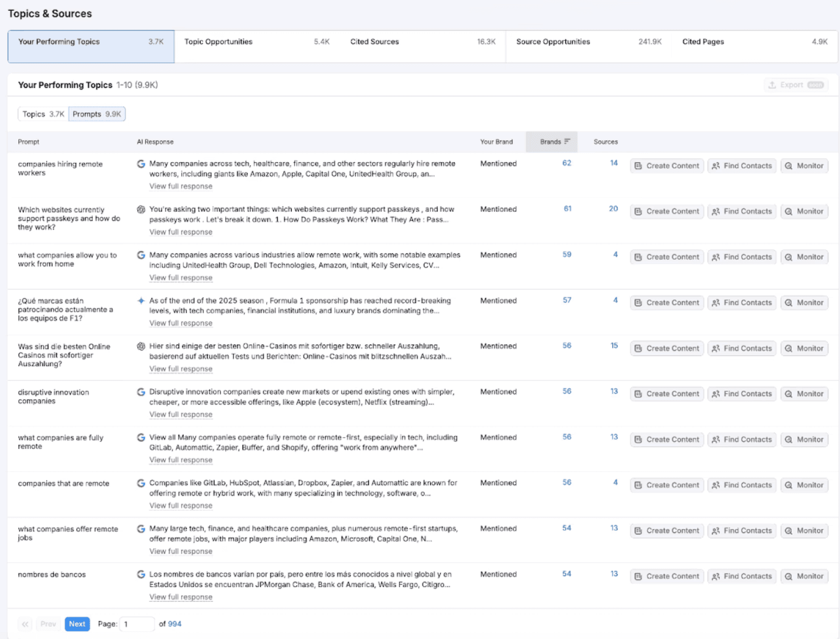The width and height of the screenshot is (840, 639).
Task: Create Content for Online Casinos prompt
Action: pyautogui.click(x=667, y=349)
